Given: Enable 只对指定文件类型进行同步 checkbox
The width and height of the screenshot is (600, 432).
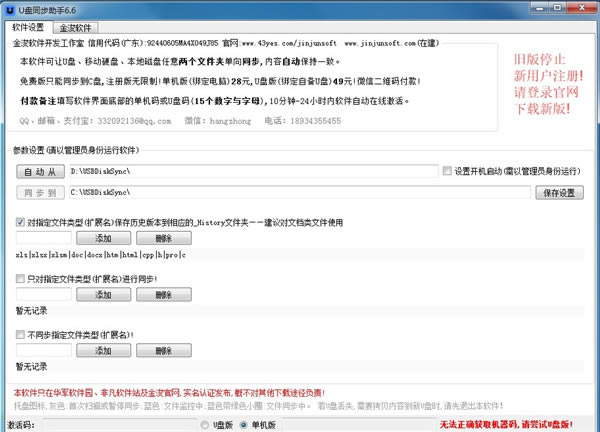Looking at the screenshot, I should pos(21,279).
